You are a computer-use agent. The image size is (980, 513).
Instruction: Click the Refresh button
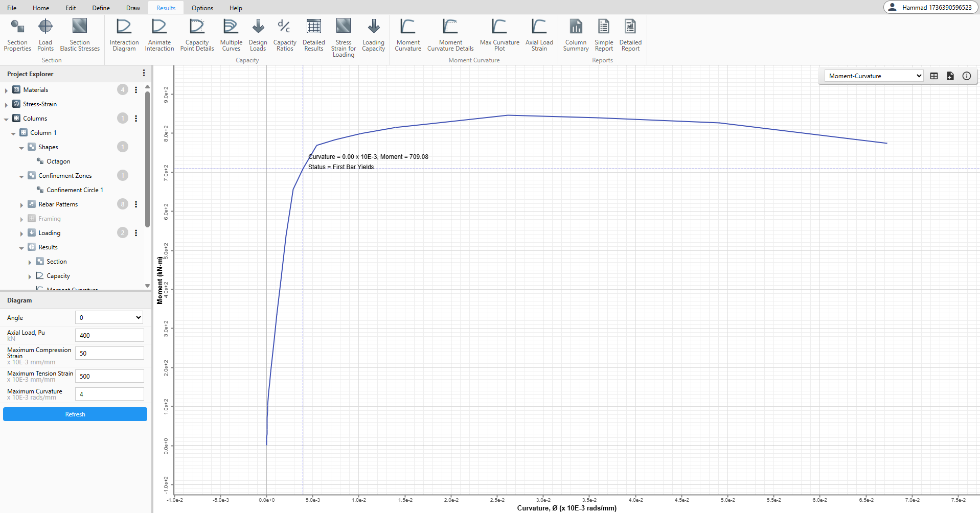click(x=75, y=414)
